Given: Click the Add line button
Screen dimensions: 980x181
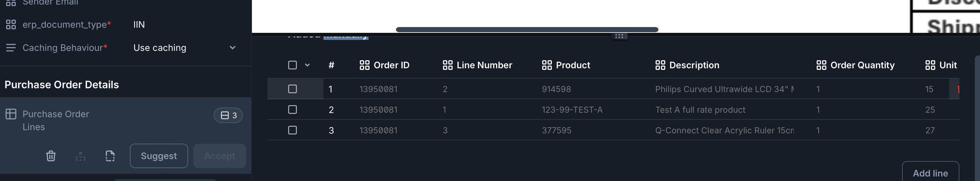Looking at the screenshot, I should [x=930, y=173].
